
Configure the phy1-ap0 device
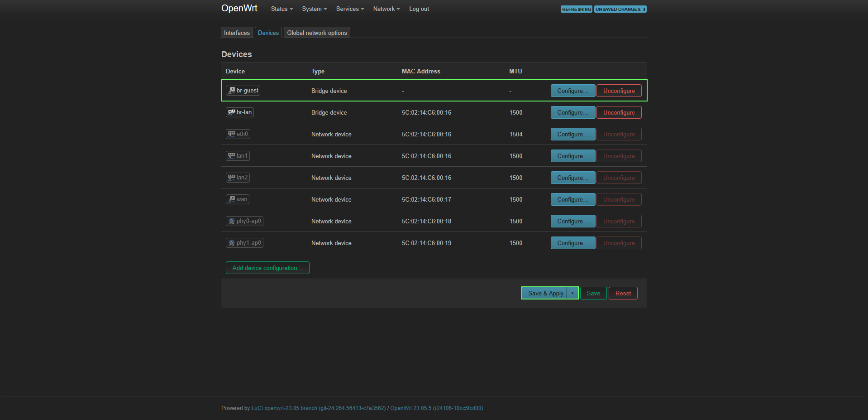(x=573, y=243)
